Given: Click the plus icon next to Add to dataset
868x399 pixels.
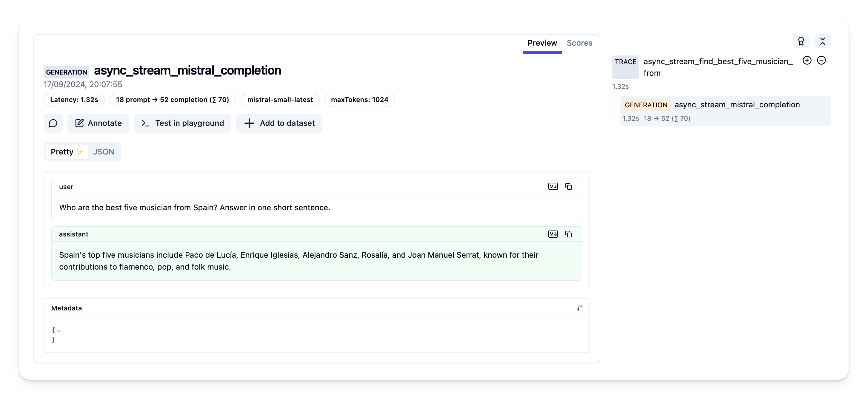Looking at the screenshot, I should coord(249,123).
